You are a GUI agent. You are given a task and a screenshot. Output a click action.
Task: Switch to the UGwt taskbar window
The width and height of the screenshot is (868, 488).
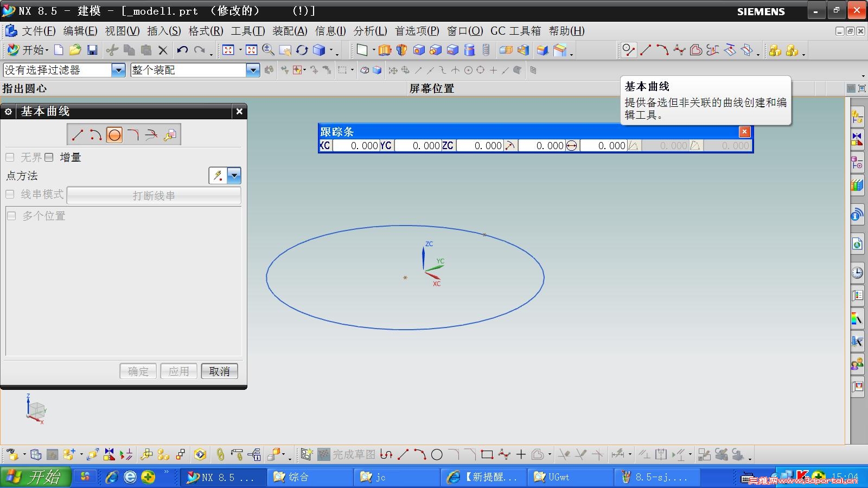point(570,477)
